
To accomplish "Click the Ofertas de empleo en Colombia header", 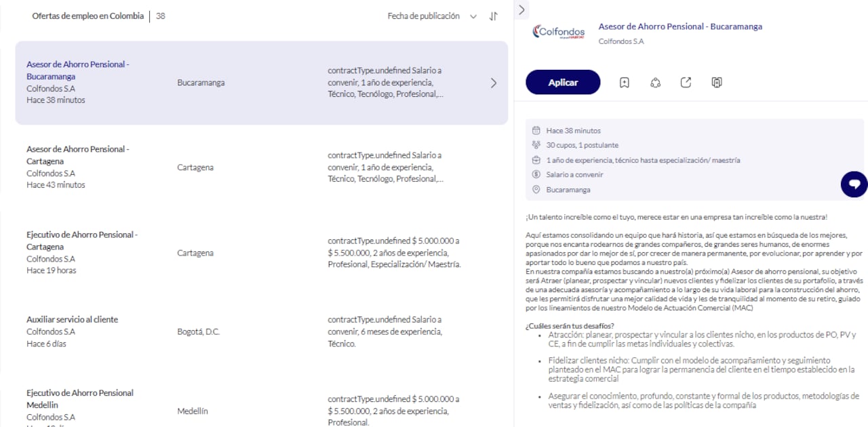I will point(88,15).
